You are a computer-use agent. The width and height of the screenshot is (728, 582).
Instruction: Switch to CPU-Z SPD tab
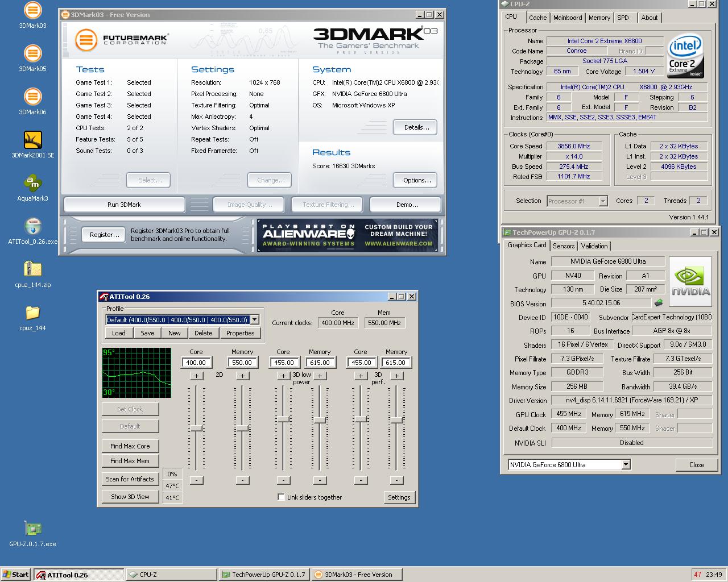[x=623, y=18]
